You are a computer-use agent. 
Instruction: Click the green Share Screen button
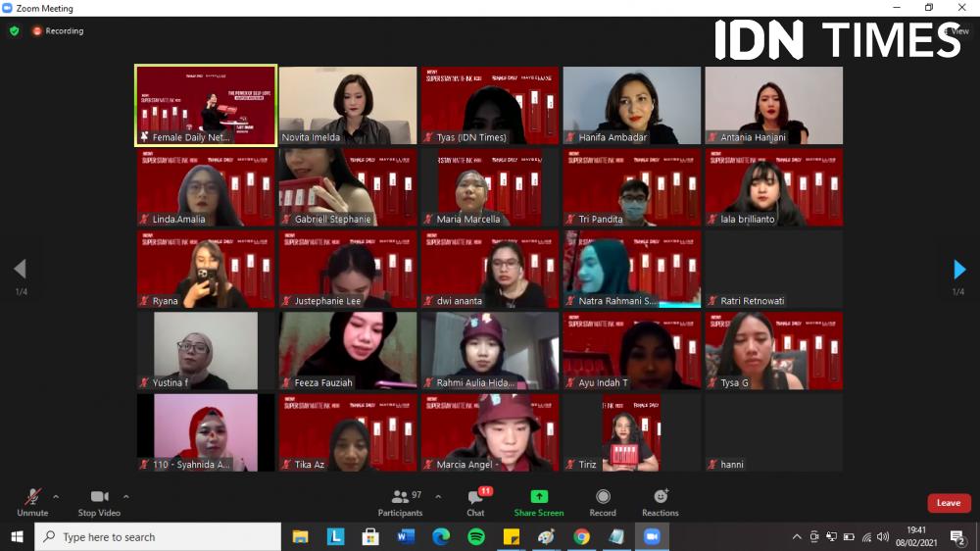click(539, 504)
